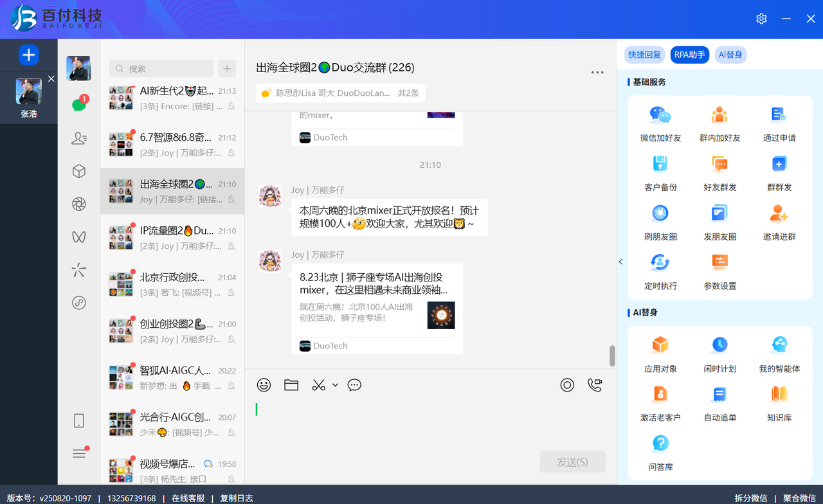Launch the 定时执行 scheduler
823x504 pixels.
660,271
